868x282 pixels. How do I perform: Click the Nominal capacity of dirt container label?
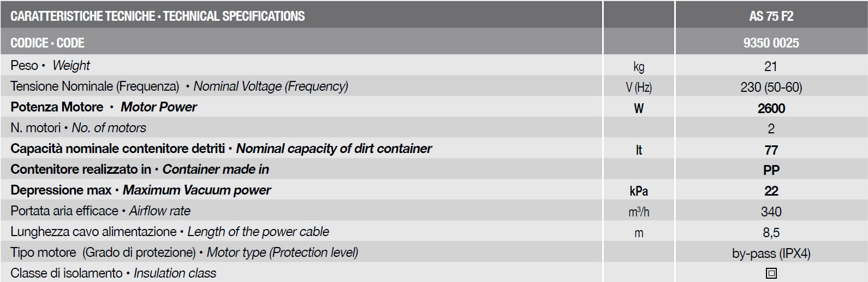coord(334,149)
